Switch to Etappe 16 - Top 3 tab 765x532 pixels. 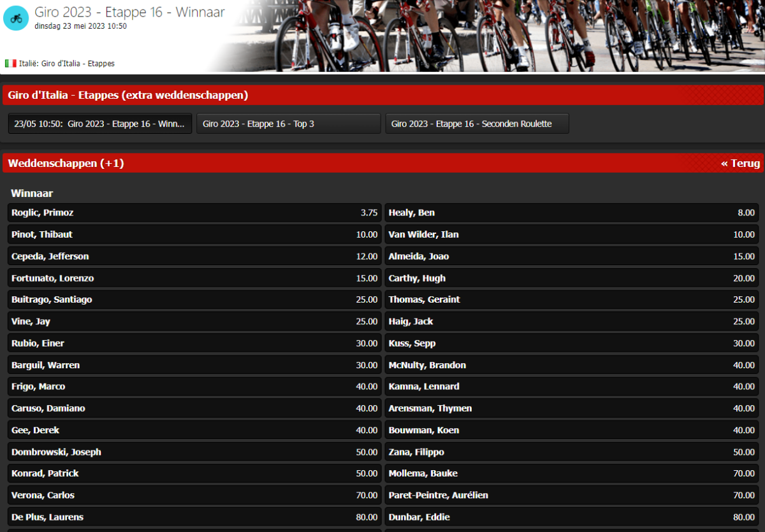click(288, 124)
